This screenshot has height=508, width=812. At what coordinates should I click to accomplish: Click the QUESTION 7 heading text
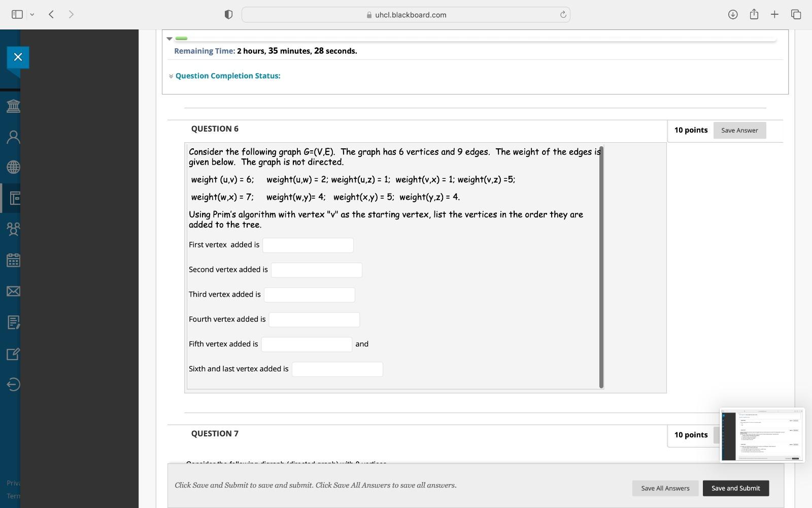click(x=215, y=433)
